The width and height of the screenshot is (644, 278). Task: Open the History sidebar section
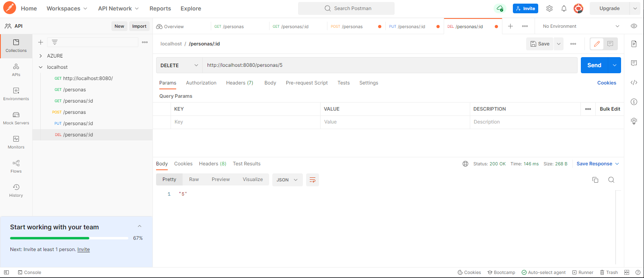point(16,191)
